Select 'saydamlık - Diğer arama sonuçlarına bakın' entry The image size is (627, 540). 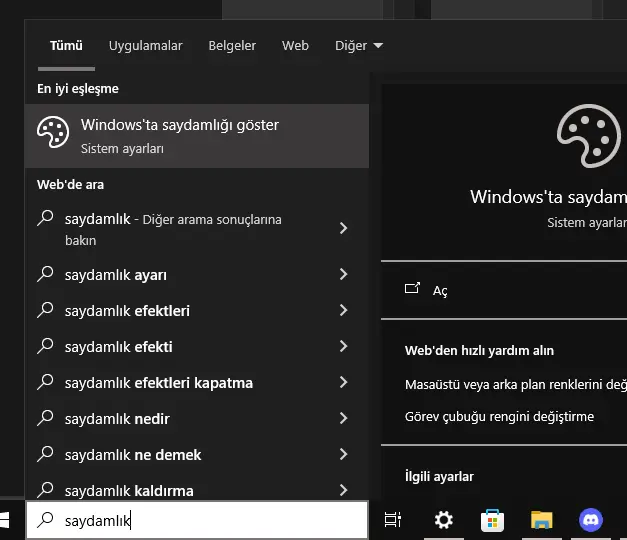click(x=197, y=229)
